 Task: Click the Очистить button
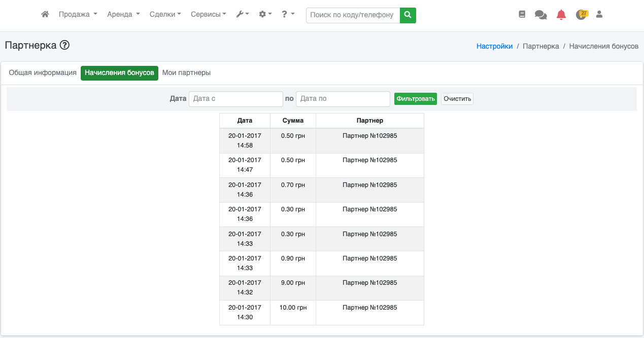(457, 99)
